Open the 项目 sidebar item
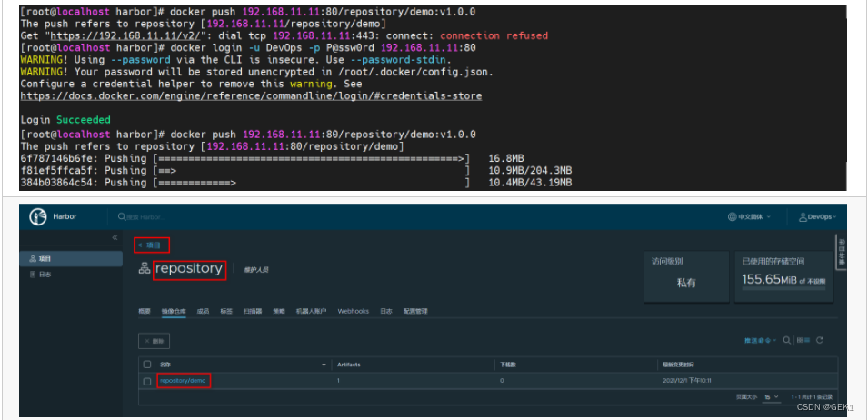The height and width of the screenshot is (420, 868). click(x=71, y=258)
